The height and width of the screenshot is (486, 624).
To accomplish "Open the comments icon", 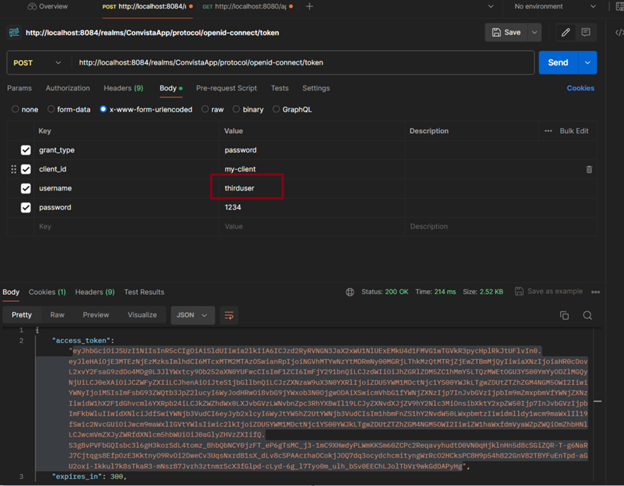I will 585,32.
